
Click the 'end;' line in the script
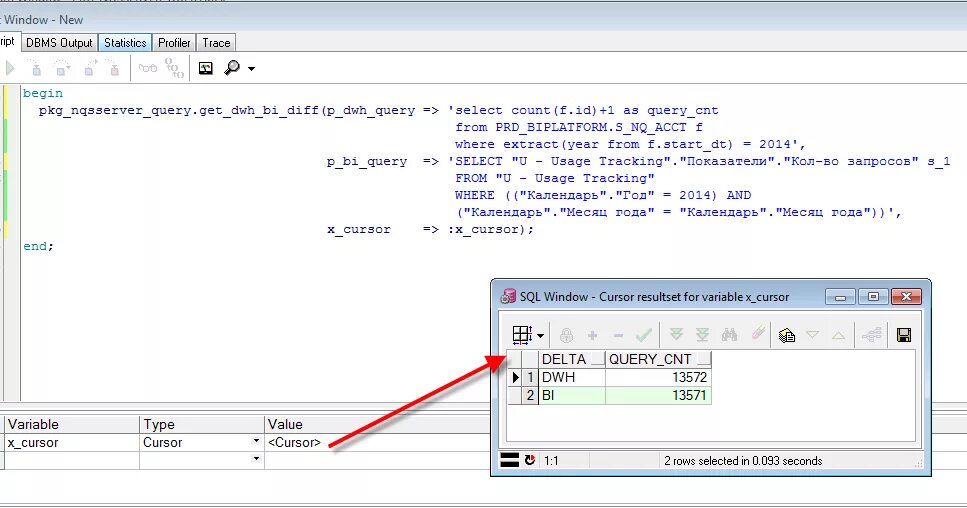click(x=38, y=246)
